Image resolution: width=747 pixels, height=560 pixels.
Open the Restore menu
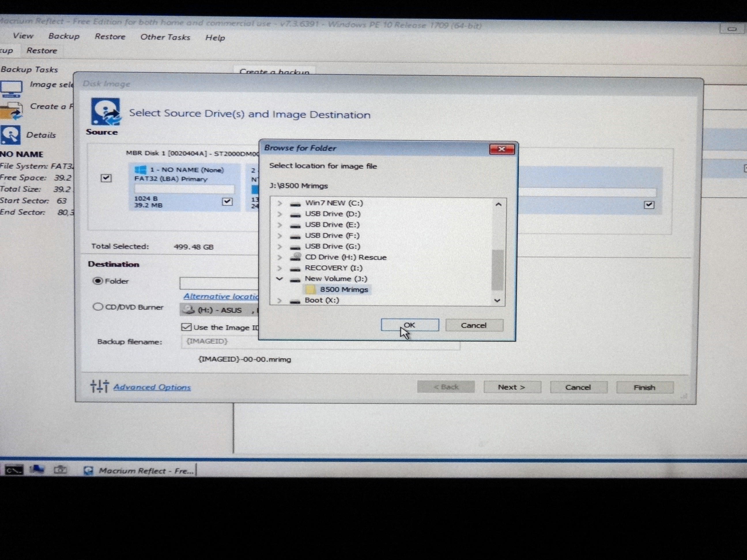coord(110,37)
